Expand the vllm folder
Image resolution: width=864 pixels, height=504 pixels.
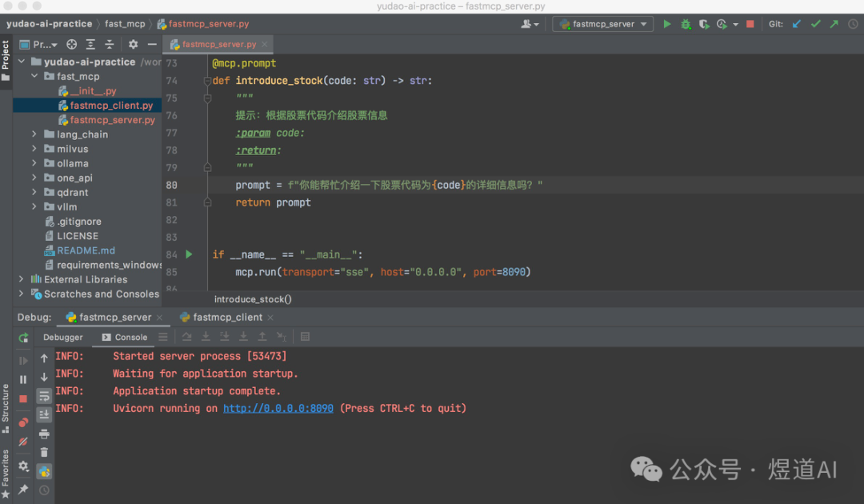(x=34, y=206)
